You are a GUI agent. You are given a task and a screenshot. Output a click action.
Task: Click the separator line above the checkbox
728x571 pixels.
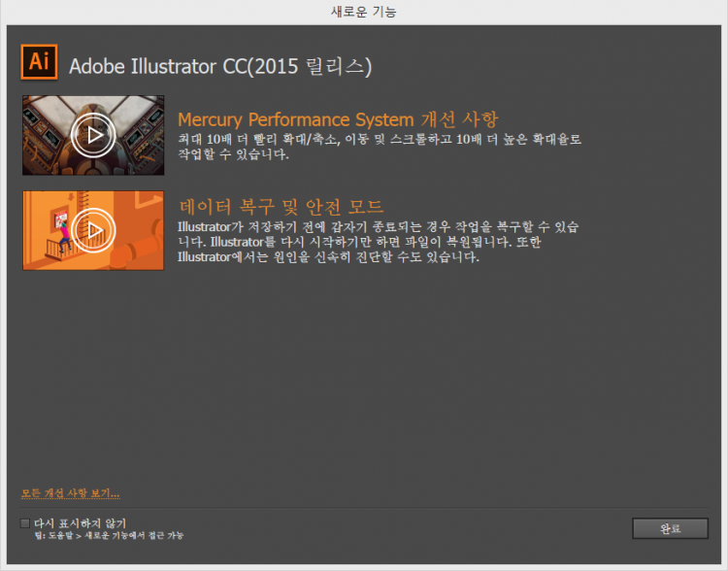click(x=364, y=506)
